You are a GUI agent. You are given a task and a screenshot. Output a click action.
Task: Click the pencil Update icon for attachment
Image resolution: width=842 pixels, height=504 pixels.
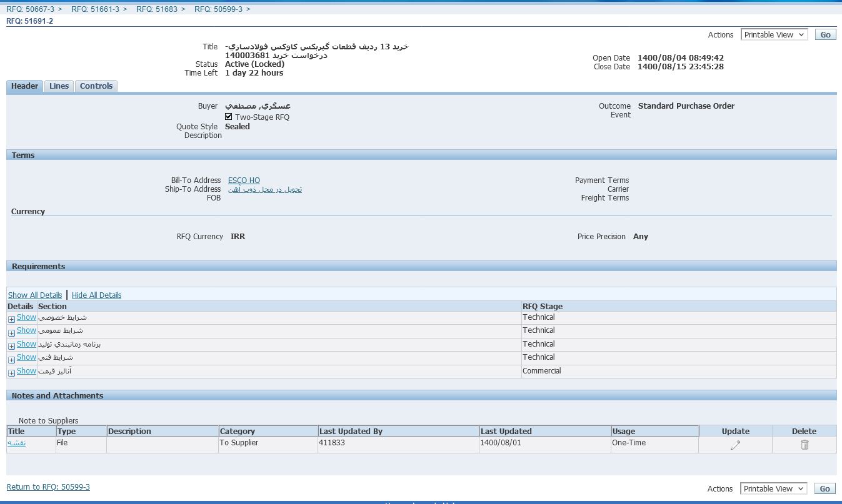click(736, 445)
